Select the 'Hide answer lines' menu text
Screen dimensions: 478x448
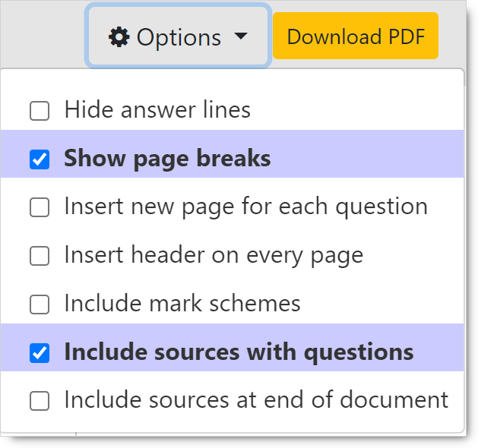pos(157,110)
